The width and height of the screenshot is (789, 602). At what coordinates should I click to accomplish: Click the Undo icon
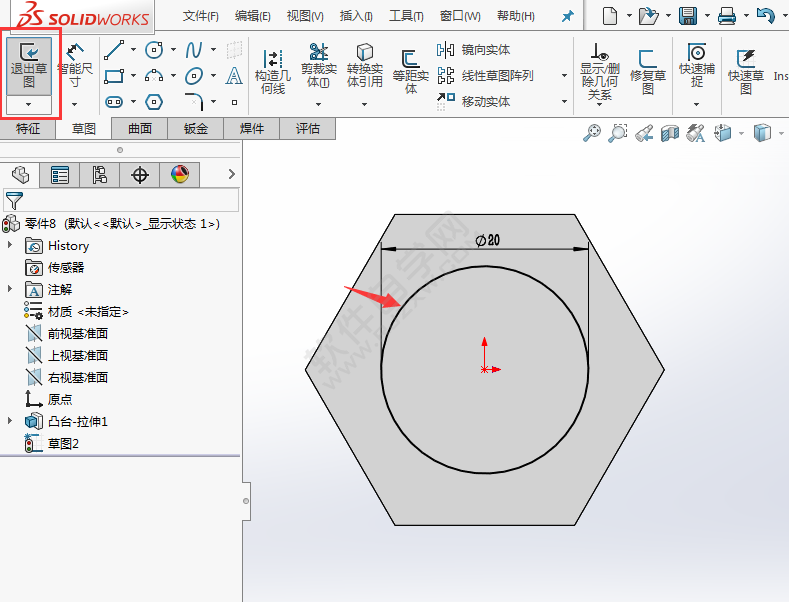(x=766, y=16)
